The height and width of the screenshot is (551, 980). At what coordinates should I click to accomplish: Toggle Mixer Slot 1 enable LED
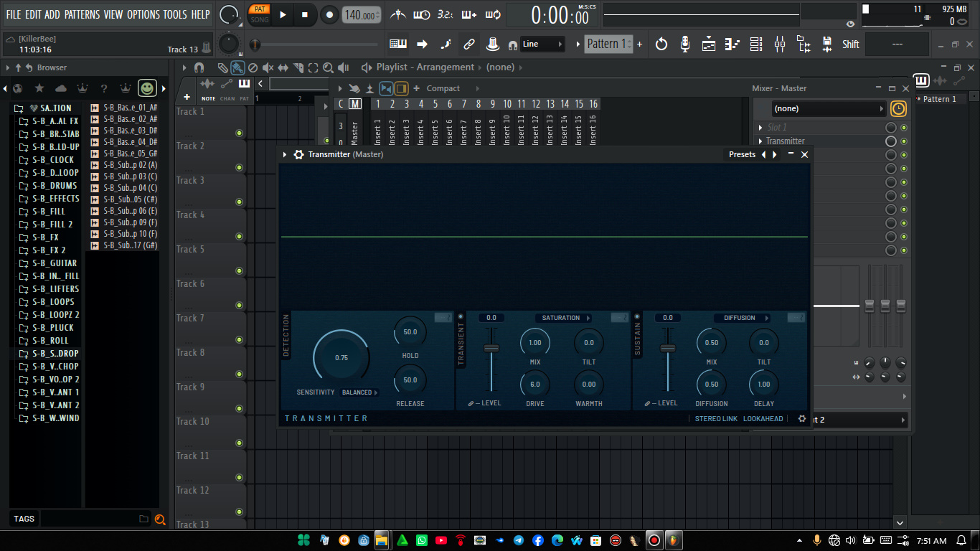[x=904, y=128]
